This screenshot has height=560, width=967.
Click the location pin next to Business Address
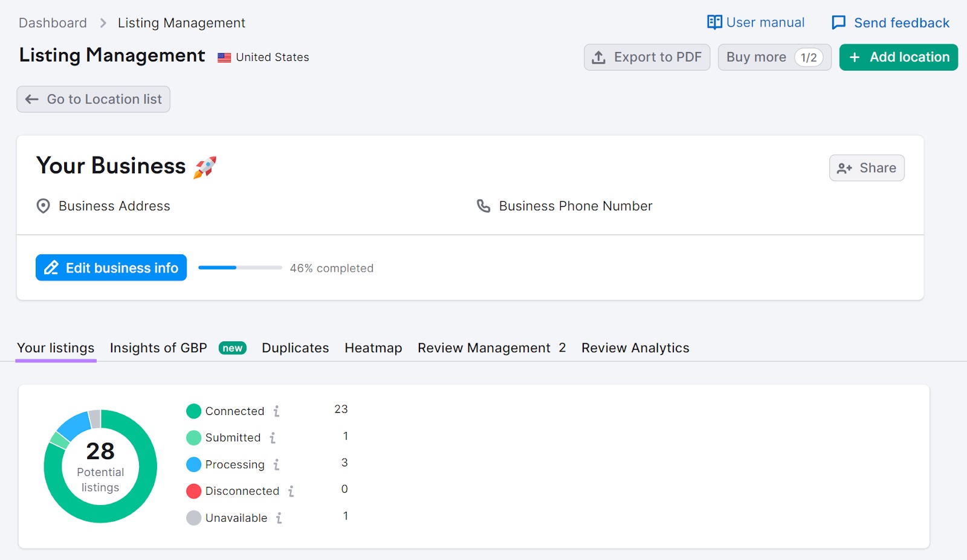42,206
